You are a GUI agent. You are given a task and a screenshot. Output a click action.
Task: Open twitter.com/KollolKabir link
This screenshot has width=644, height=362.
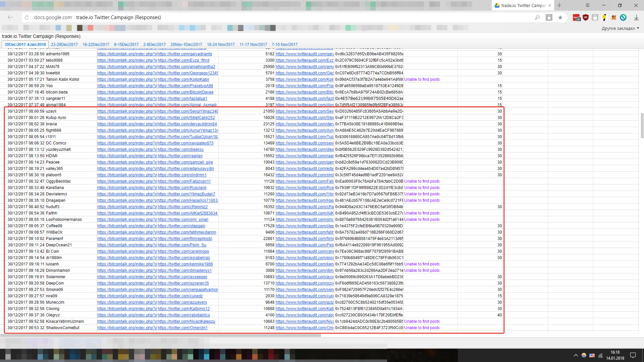coord(183,79)
